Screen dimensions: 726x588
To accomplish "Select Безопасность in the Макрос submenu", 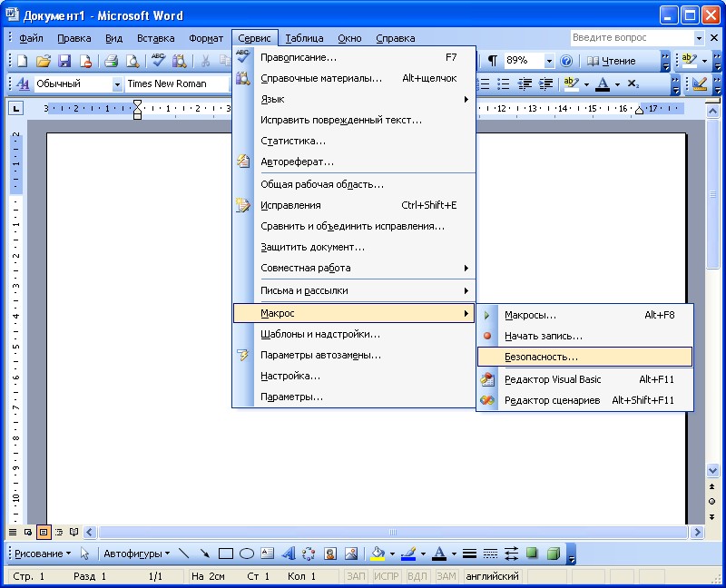I will 584,357.
